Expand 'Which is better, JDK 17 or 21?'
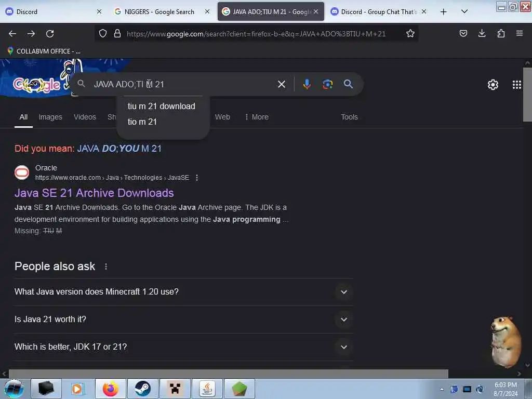 183,347
